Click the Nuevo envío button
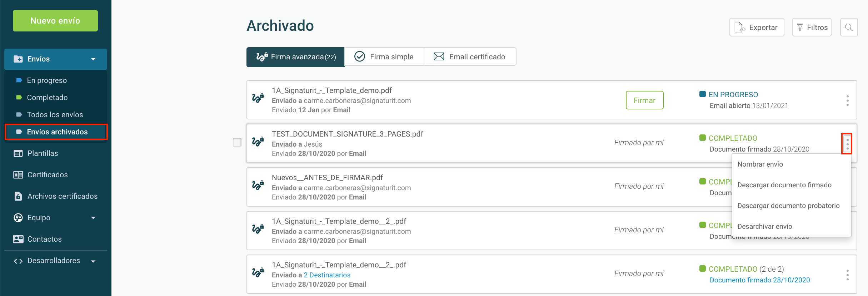The width and height of the screenshot is (868, 296). click(55, 21)
